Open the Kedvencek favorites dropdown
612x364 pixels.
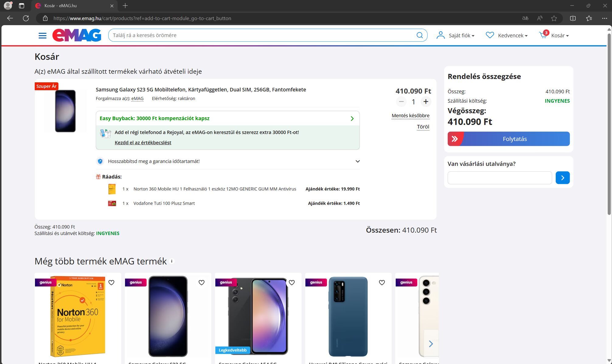pos(506,36)
